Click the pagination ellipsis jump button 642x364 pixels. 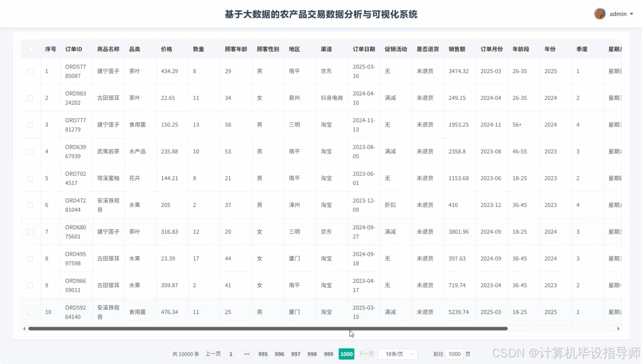[247, 354]
